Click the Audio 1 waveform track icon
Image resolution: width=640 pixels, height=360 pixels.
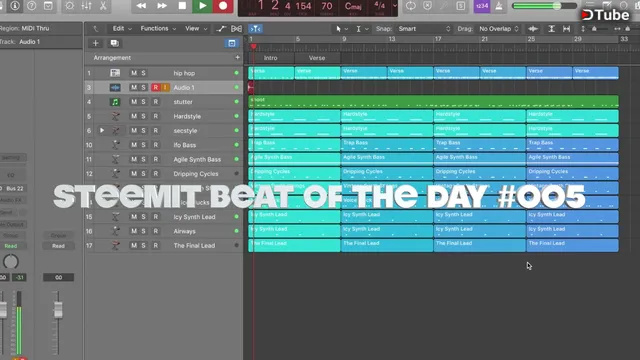[115, 87]
